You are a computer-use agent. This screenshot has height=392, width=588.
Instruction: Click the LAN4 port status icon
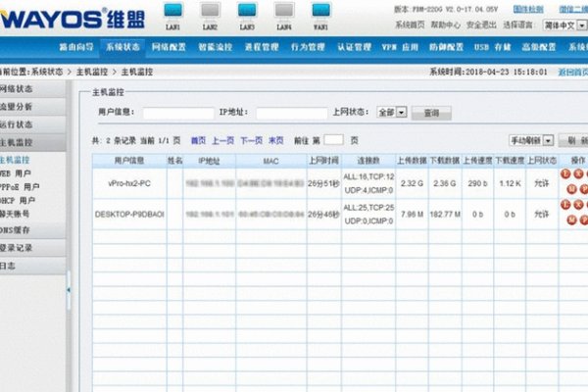click(x=284, y=10)
